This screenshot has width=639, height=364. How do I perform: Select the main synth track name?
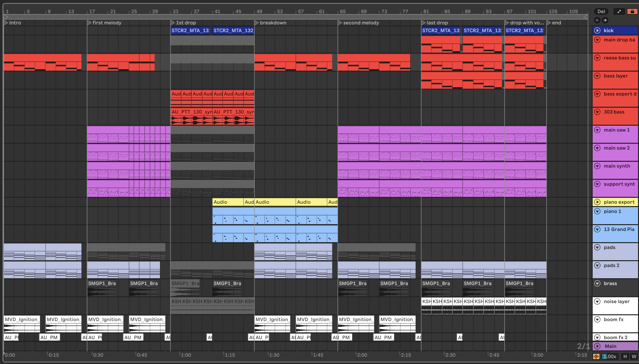[617, 166]
